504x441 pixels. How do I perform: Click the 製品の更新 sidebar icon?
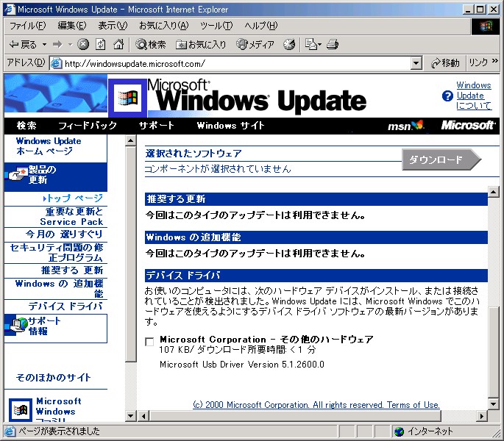pyautogui.click(x=18, y=174)
